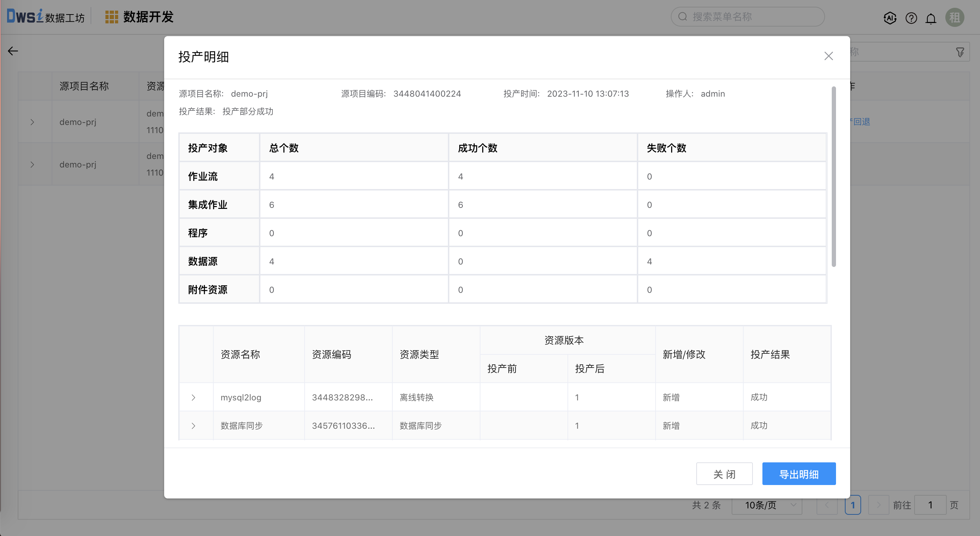The image size is (980, 536).
Task: Click the 前往 page number input
Action: (930, 505)
